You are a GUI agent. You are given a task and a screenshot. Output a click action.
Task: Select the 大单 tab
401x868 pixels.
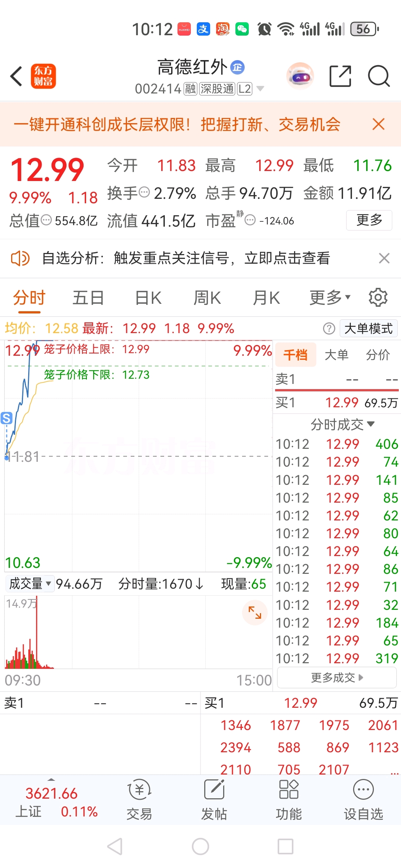pos(336,355)
